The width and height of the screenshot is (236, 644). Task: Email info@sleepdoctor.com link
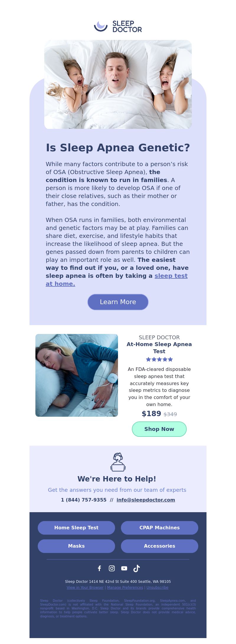click(x=146, y=500)
